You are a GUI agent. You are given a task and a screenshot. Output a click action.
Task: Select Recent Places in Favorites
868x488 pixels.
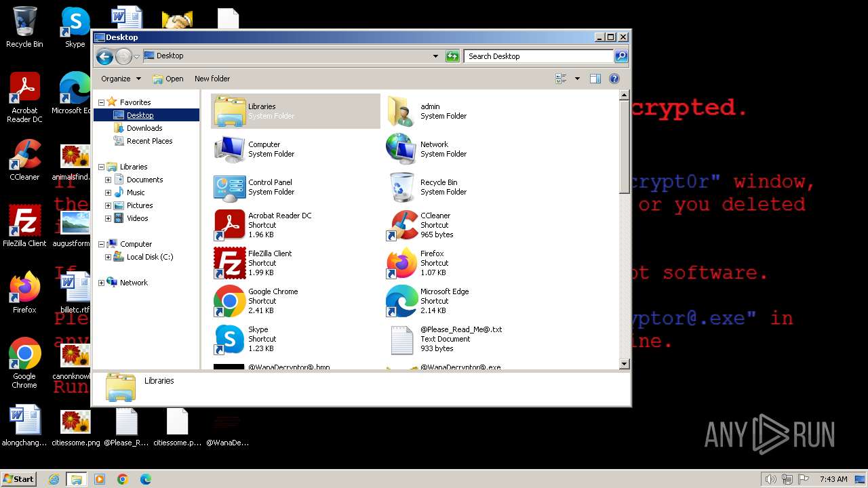[149, 141]
